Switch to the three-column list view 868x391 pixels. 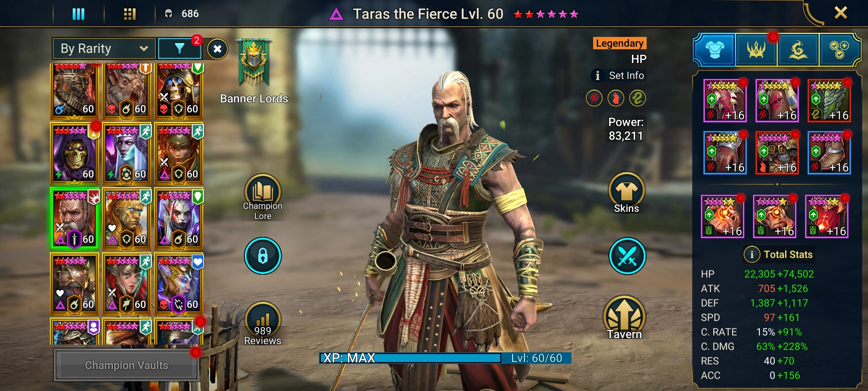click(x=78, y=14)
